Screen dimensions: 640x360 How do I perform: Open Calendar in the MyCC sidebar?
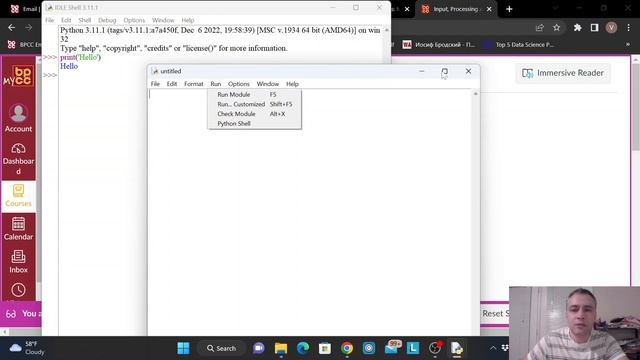tap(18, 229)
